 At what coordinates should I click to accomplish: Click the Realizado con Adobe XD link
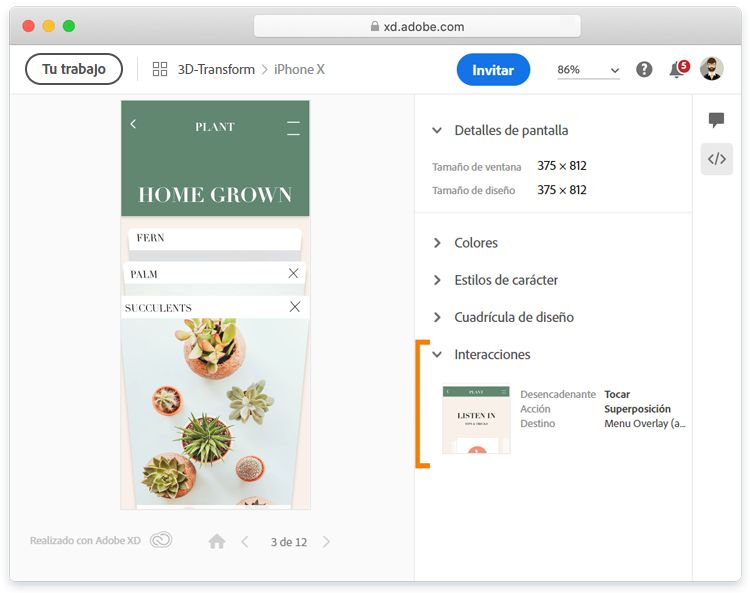85,540
